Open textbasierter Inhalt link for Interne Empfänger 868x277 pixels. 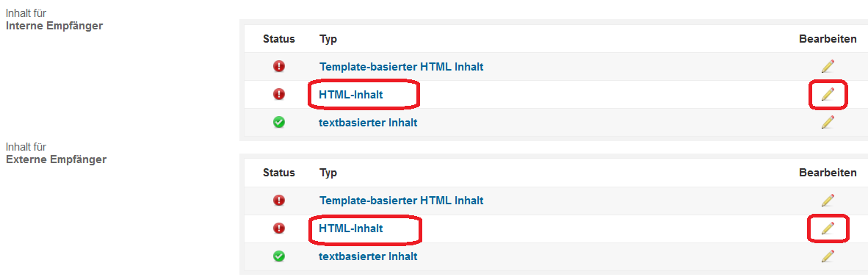click(x=368, y=123)
